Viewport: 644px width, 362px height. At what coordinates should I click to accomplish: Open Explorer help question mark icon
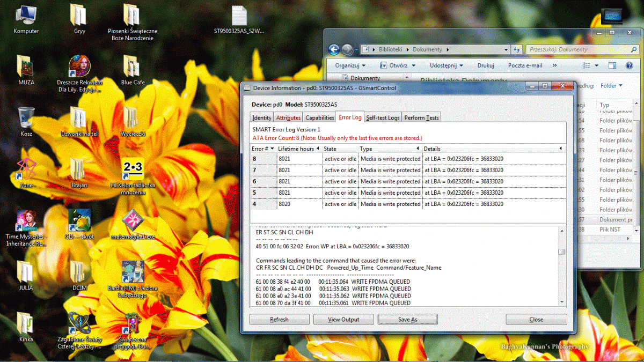(630, 65)
